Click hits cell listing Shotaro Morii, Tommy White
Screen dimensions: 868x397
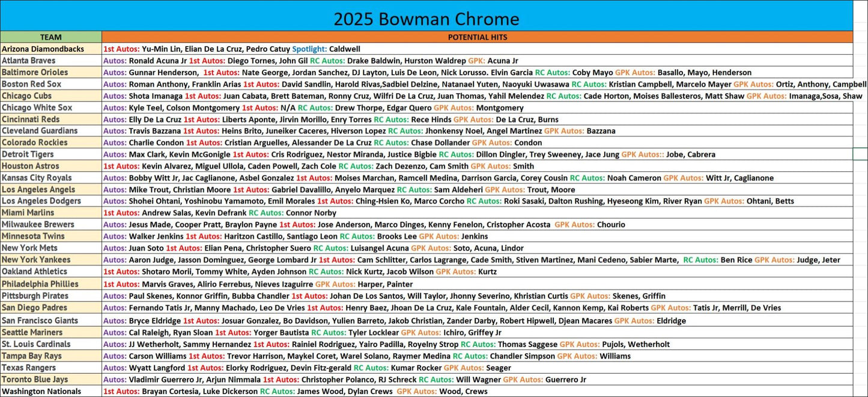(x=478, y=271)
